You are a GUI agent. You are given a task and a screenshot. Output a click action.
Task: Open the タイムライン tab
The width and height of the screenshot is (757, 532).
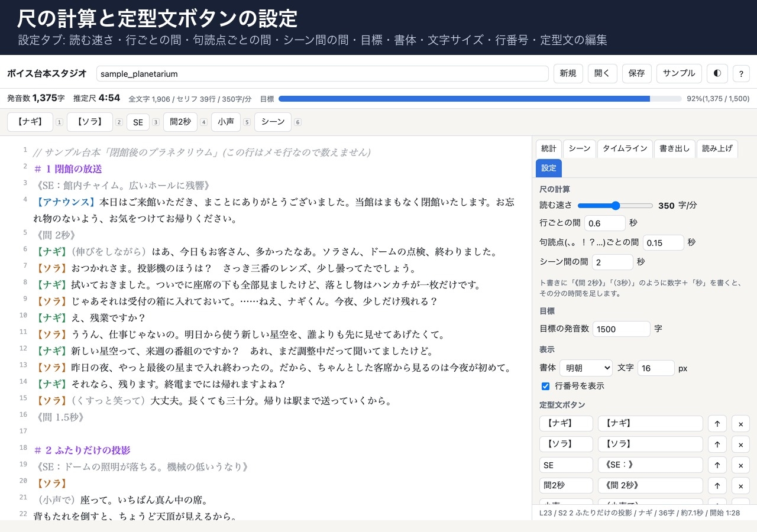coord(625,149)
